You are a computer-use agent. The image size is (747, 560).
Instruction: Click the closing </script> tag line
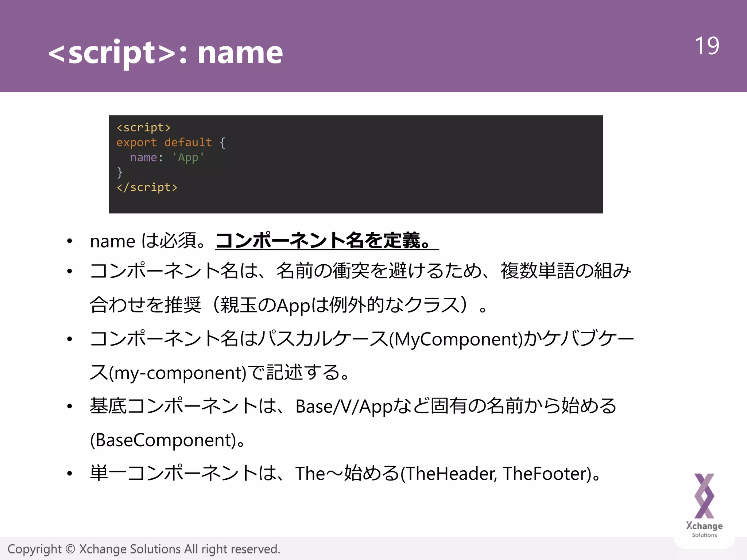(x=147, y=187)
